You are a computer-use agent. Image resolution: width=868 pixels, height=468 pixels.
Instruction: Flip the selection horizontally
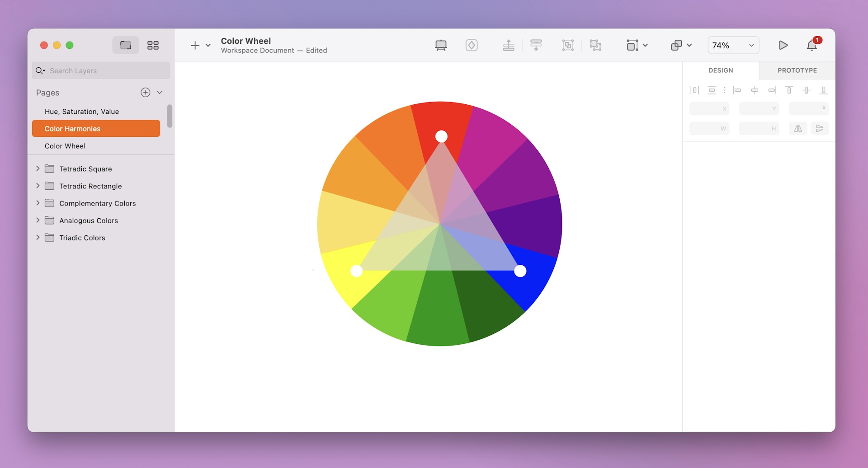click(797, 129)
